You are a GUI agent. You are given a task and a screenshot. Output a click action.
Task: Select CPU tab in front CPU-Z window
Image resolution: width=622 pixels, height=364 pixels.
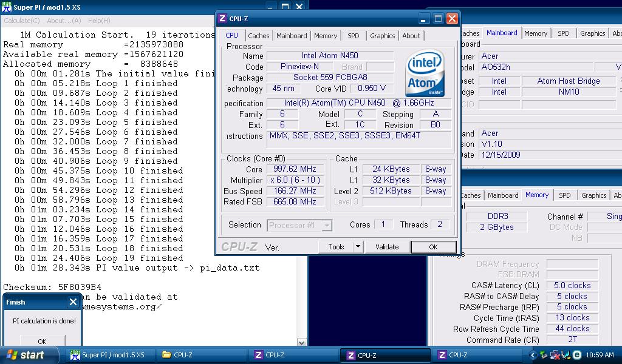231,35
